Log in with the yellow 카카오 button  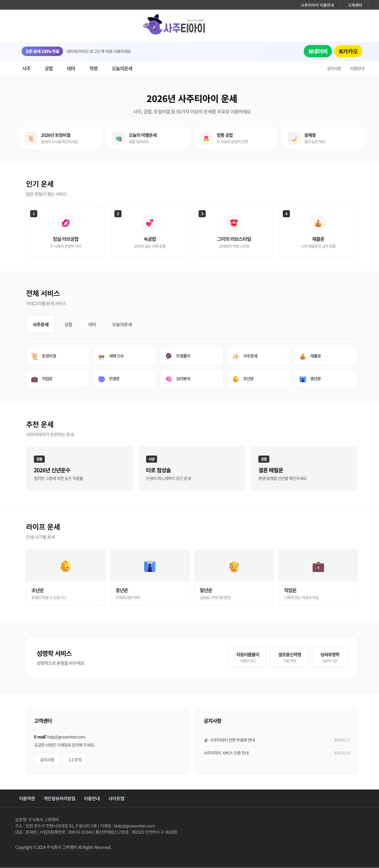[x=348, y=51]
